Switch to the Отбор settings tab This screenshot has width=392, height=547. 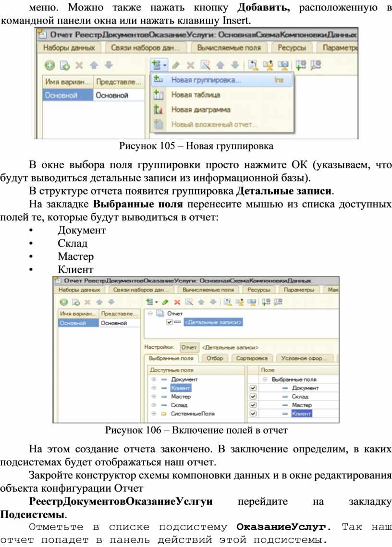point(215,358)
